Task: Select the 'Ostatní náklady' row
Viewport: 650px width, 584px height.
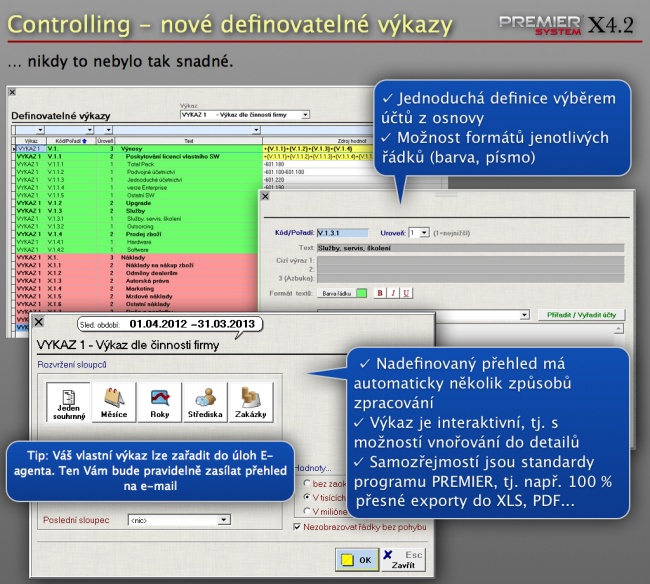Action: [x=139, y=304]
